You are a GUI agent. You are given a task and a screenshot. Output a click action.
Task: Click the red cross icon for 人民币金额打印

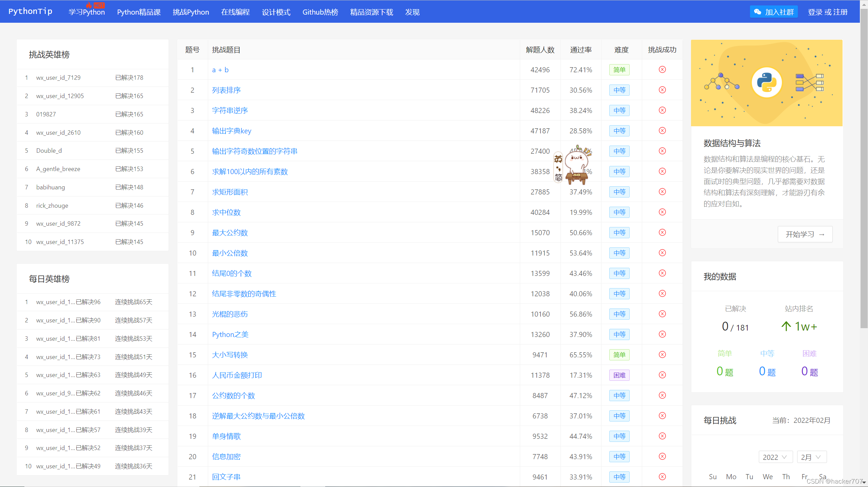pos(662,375)
